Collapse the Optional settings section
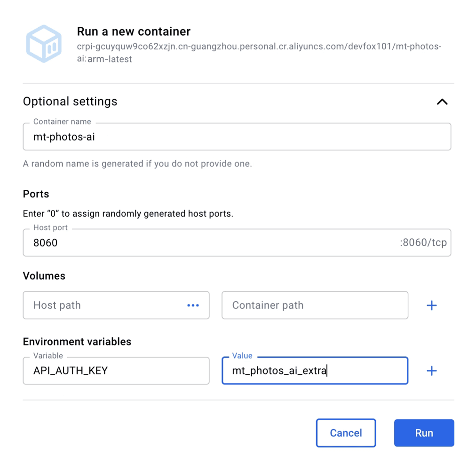 coord(442,102)
